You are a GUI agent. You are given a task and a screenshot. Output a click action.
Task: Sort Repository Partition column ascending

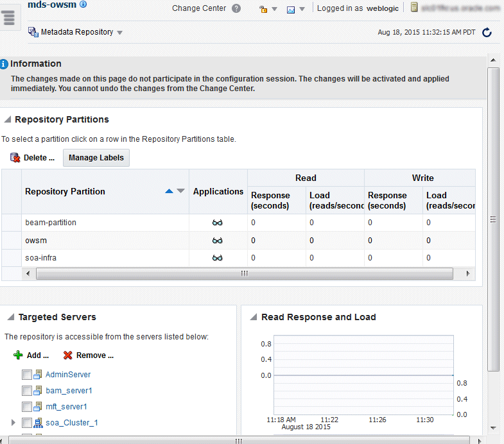click(x=169, y=191)
